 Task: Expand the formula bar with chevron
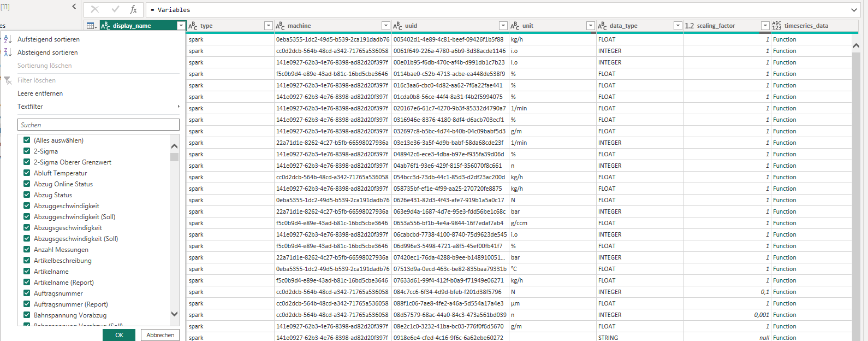pos(854,10)
